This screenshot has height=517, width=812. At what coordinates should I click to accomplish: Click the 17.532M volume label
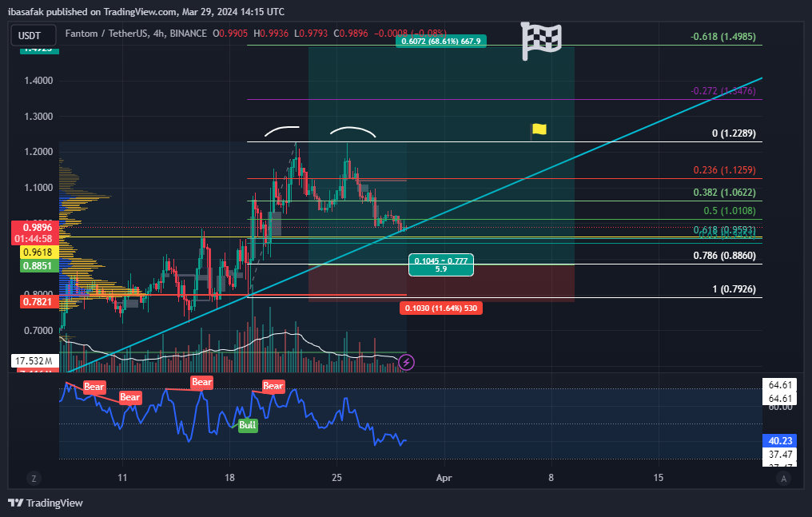tap(35, 360)
